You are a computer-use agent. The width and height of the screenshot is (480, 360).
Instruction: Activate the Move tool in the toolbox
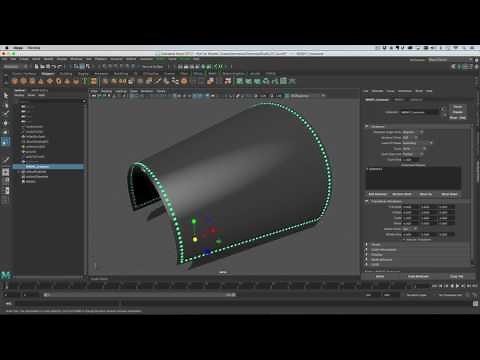click(x=6, y=123)
